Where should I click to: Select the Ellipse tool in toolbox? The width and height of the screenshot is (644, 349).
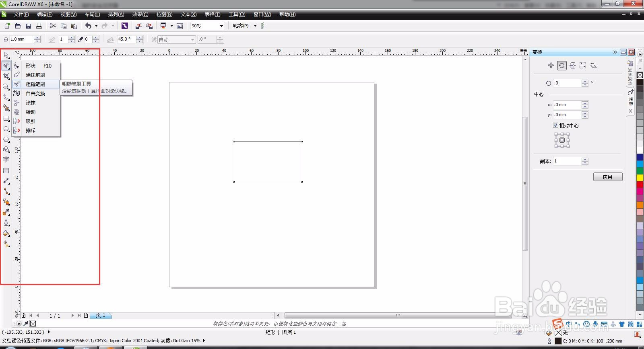pyautogui.click(x=6, y=129)
